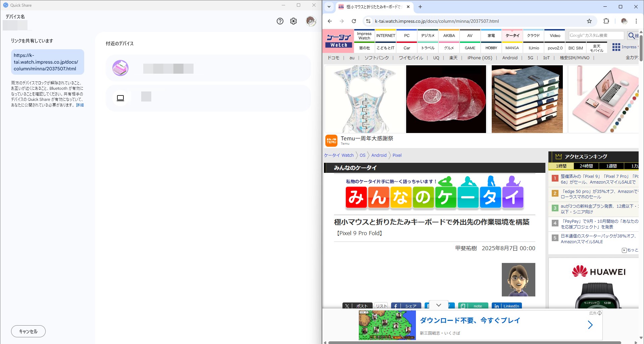This screenshot has height=344, width=644.
Task: Click the キャンセル button in Quick Share
Action: (x=28, y=331)
